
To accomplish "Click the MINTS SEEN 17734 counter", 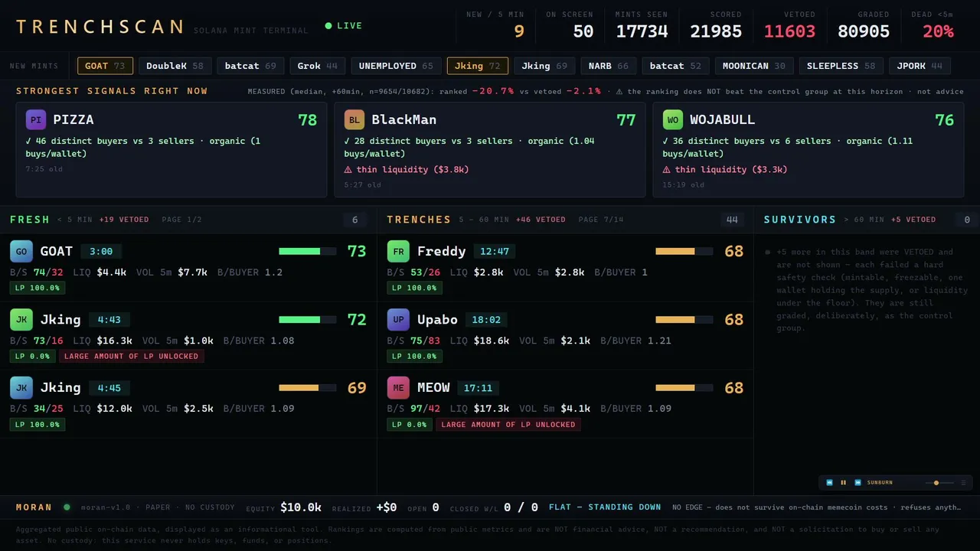I will 642,25.
